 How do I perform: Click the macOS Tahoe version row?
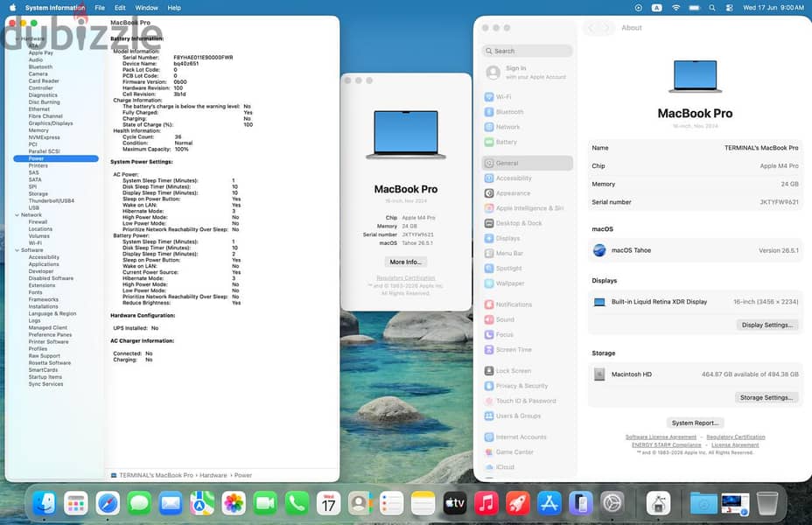695,250
